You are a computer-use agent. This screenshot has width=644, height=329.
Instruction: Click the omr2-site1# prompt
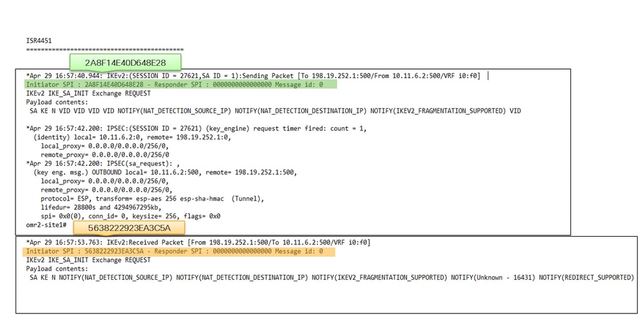[x=46, y=225]
